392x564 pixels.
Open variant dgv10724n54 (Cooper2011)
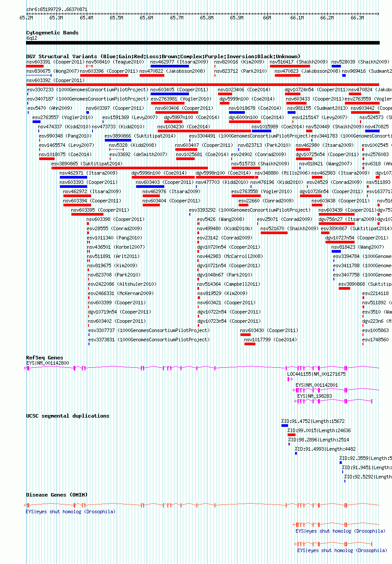(x=316, y=90)
